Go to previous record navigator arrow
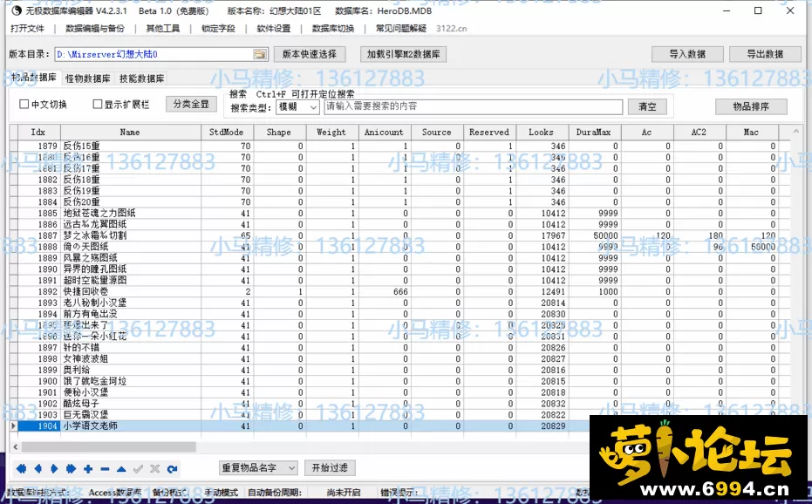Viewport: 812px width, 504px height. coord(38,469)
